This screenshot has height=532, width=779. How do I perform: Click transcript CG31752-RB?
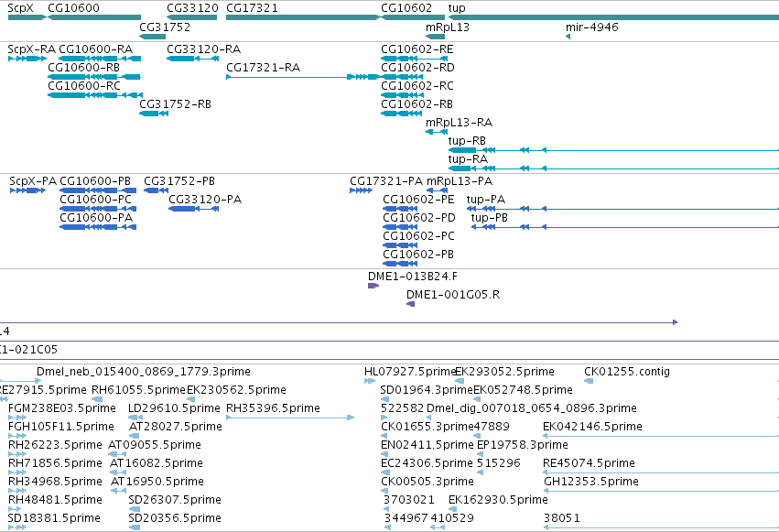[154, 114]
